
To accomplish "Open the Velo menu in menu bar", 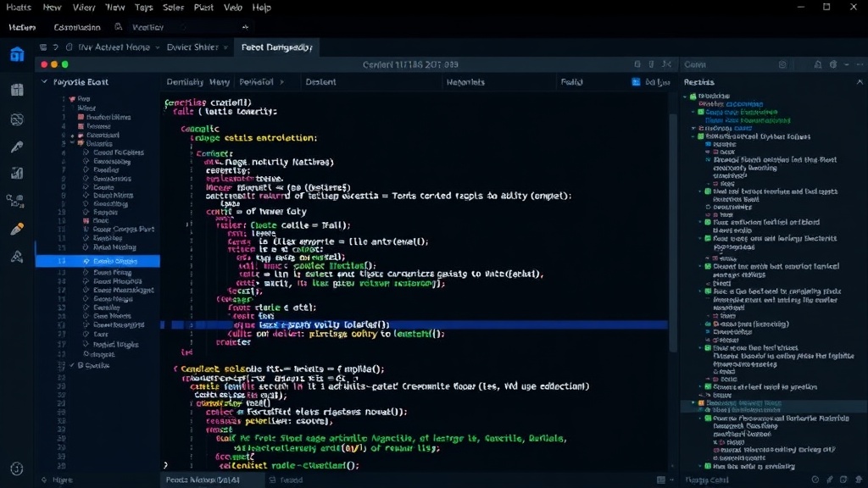I will (232, 8).
